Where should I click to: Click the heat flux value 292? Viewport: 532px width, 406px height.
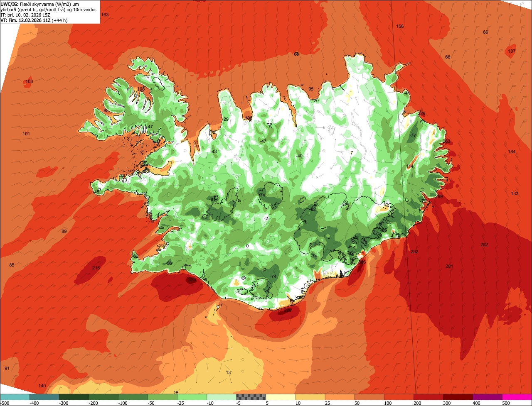click(x=414, y=252)
